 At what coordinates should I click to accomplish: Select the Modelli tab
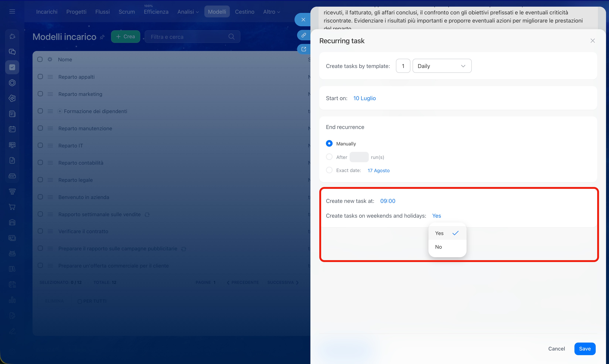pyautogui.click(x=217, y=11)
